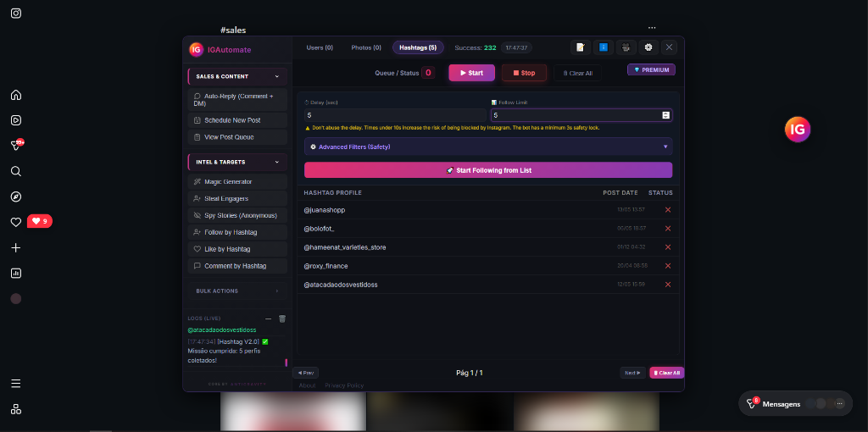The height and width of the screenshot is (432, 868).
Task: Open Like by Hashtag
Action: point(237,249)
